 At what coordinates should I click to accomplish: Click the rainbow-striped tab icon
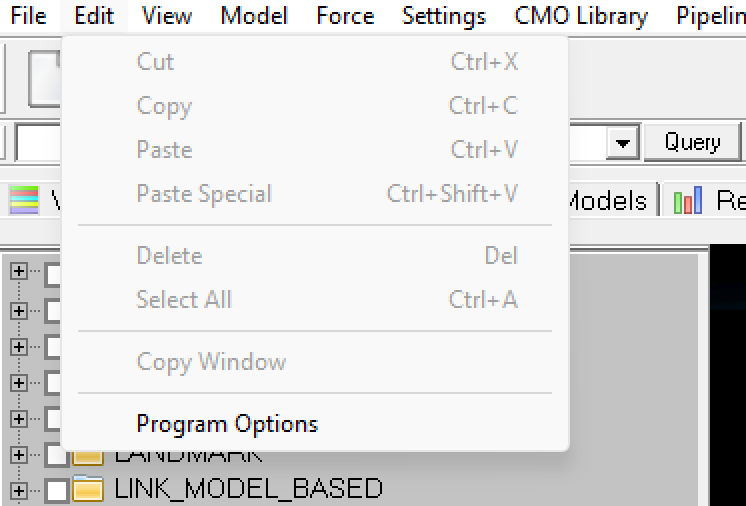pos(24,200)
